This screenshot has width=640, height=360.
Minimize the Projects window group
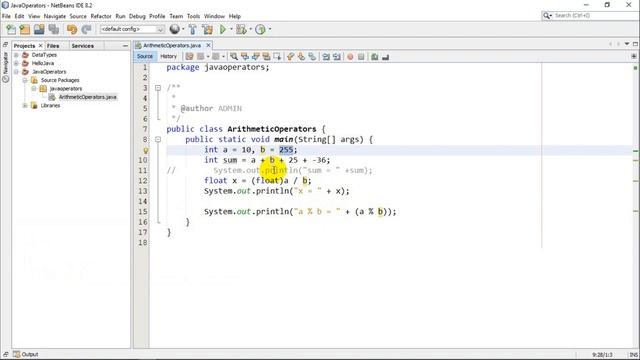tap(125, 46)
